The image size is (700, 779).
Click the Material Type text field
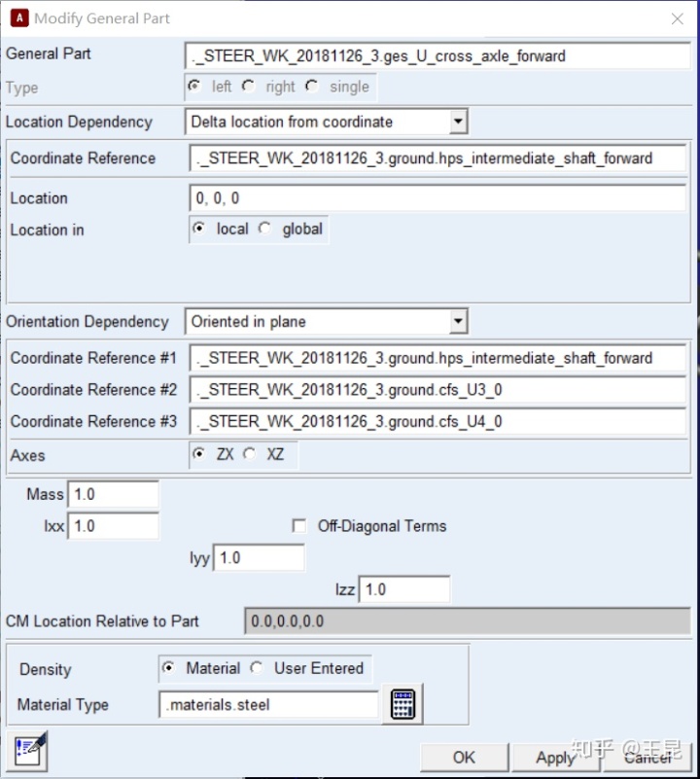268,705
